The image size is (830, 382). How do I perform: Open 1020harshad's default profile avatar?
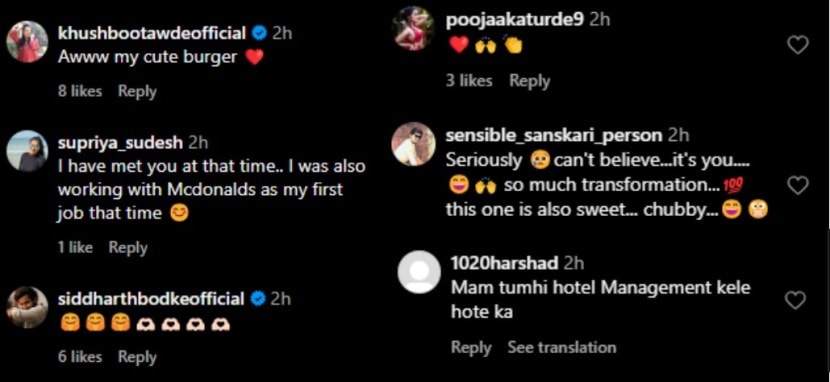coord(419,272)
